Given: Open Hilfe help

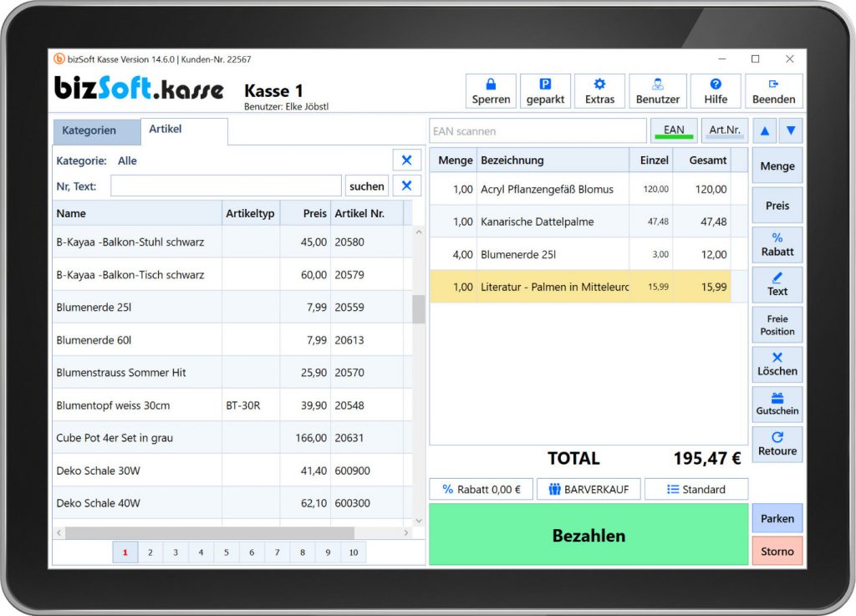Looking at the screenshot, I should pyautogui.click(x=716, y=91).
